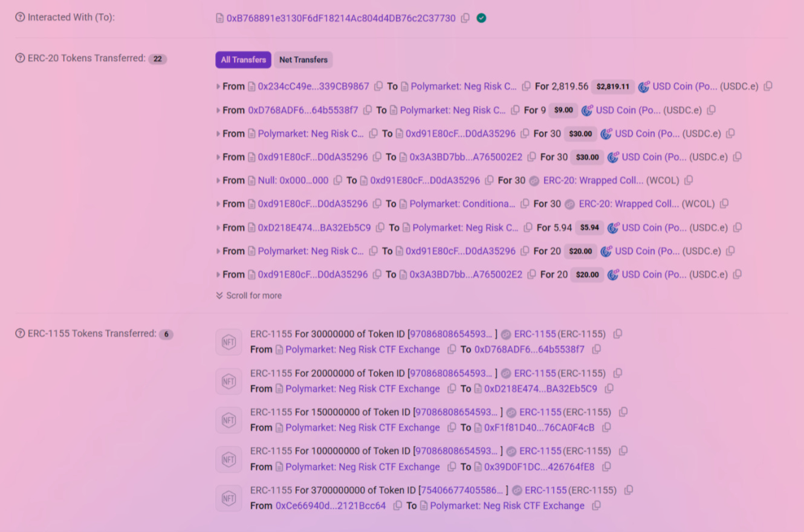This screenshot has height=532, width=804.
Task: Expand the transfer row for 9 USDC.e
Action: 218,110
